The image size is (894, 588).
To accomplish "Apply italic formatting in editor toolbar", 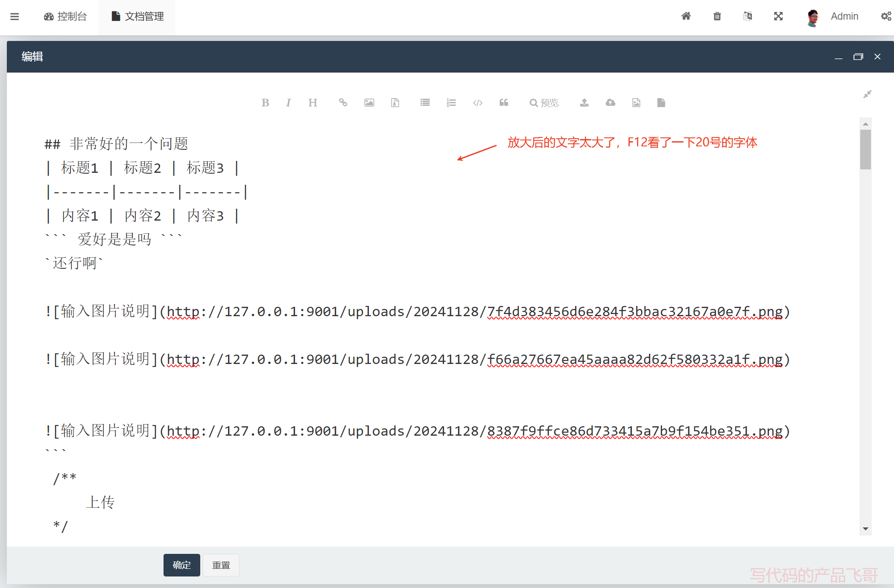I will (x=289, y=103).
